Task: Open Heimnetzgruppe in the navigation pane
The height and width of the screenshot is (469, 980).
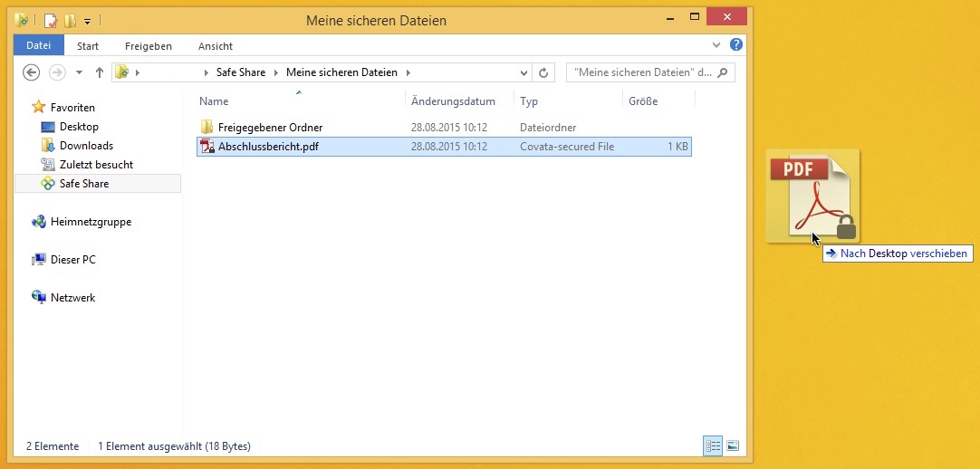Action: pos(91,222)
